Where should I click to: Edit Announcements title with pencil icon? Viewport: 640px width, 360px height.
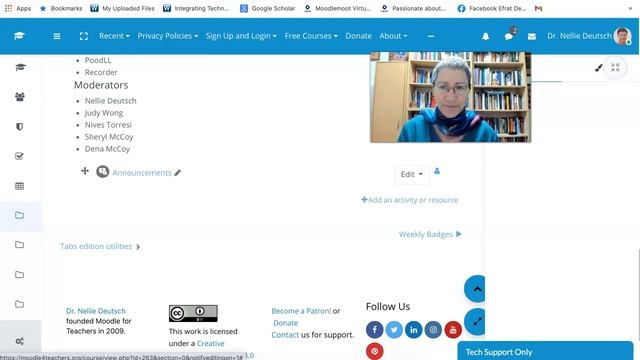click(178, 173)
